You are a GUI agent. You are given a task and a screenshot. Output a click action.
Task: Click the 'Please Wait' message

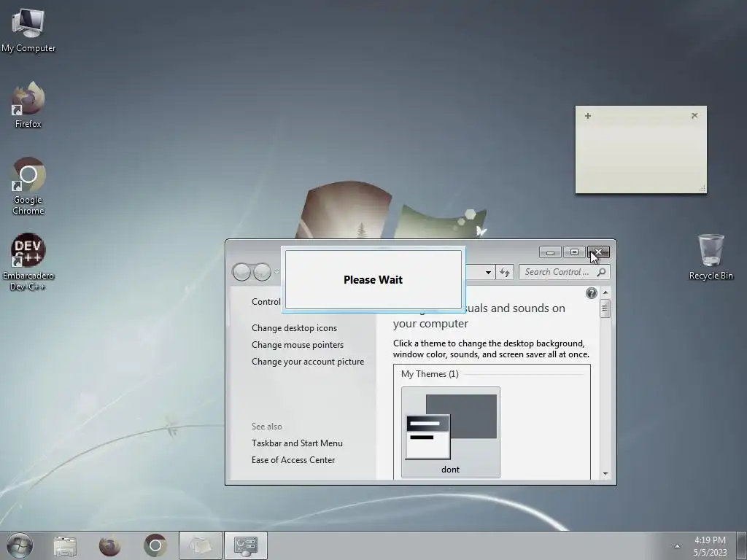(x=373, y=279)
